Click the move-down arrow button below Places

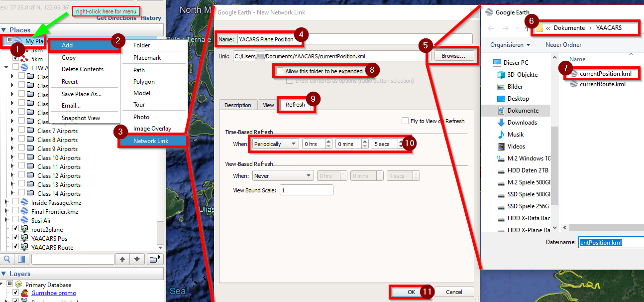137,259
